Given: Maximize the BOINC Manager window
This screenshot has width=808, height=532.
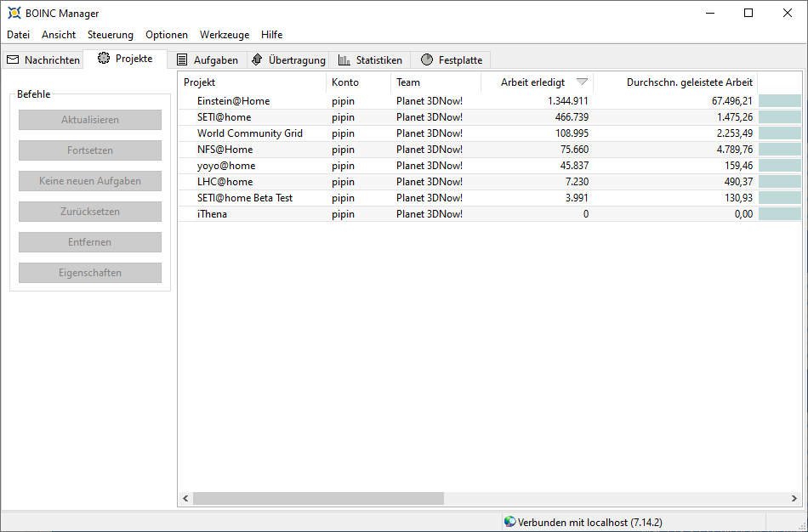Looking at the screenshot, I should pos(748,13).
